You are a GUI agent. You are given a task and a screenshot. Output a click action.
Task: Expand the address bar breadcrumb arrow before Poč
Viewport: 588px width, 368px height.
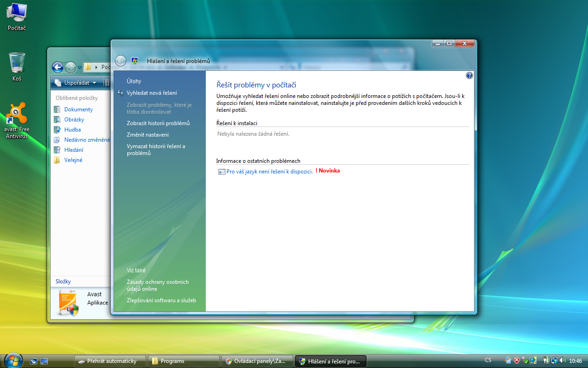96,67
